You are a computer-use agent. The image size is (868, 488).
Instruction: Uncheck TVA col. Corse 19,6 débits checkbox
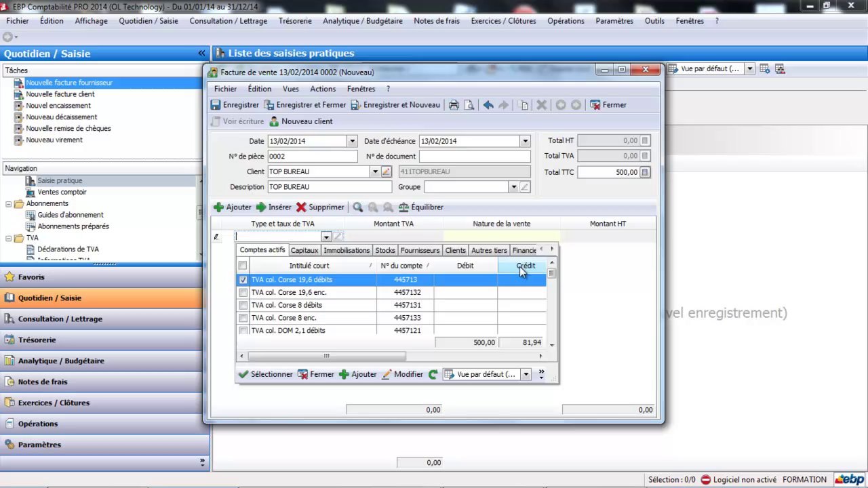pyautogui.click(x=243, y=280)
